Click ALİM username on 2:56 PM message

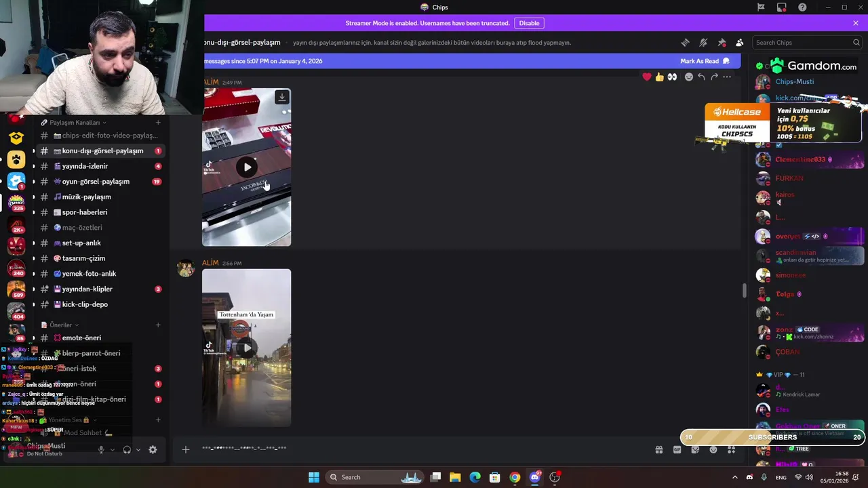pos(210,263)
